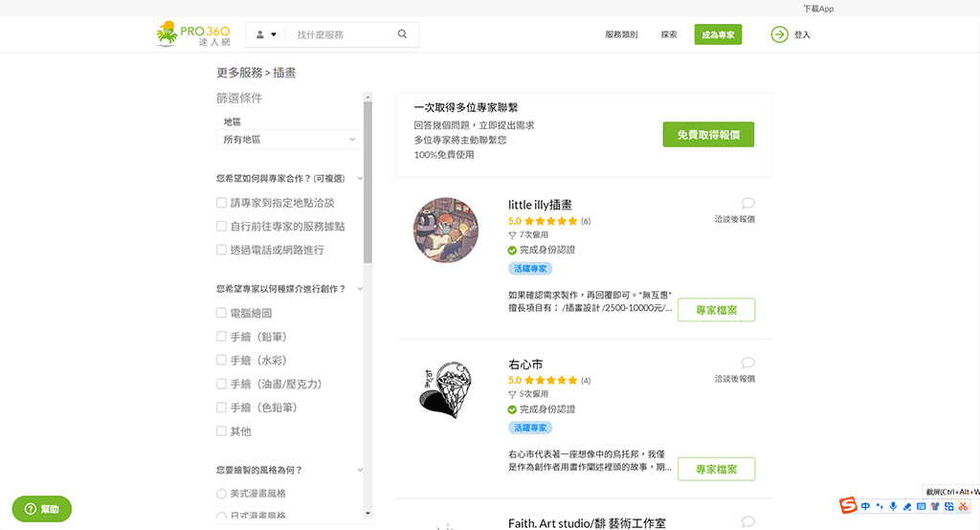Open 專家檔案 for little illy插畫
Screen dimensions: 980x530
point(716,310)
